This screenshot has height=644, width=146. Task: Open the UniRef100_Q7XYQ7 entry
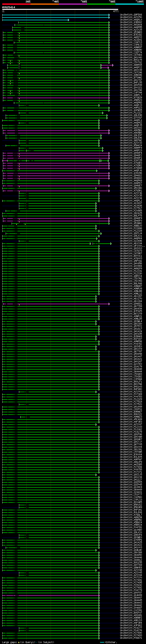[x=131, y=118]
